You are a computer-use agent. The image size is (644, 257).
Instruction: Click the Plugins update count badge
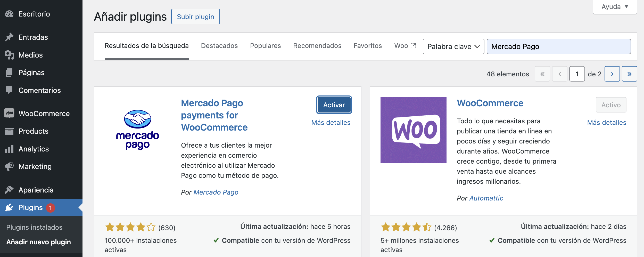[x=51, y=208]
